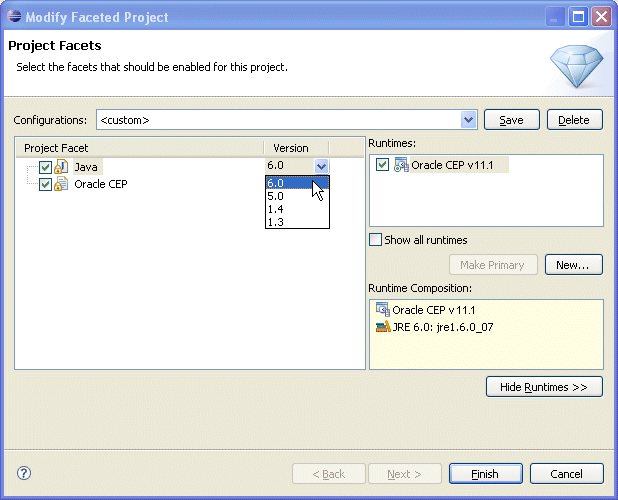This screenshot has height=500, width=618.
Task: Select version 1.4 in the dropdown list
Action: point(297,209)
